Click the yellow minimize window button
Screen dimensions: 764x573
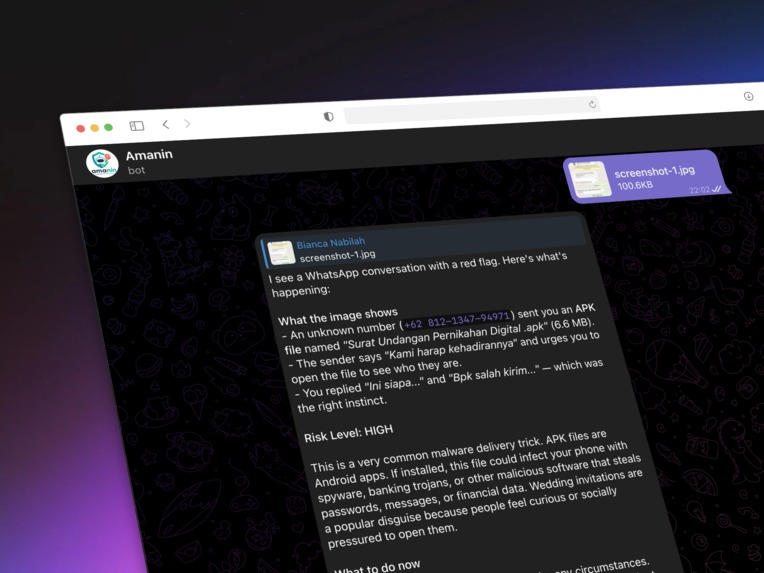click(x=95, y=128)
